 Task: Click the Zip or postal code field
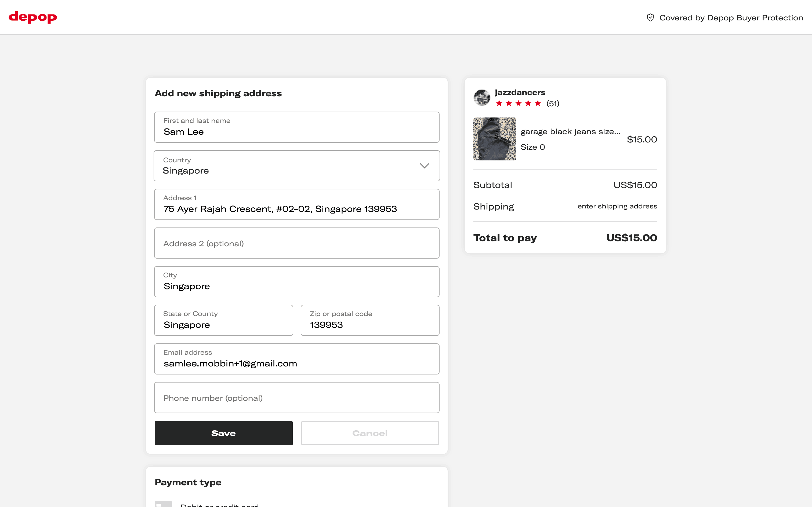(370, 321)
